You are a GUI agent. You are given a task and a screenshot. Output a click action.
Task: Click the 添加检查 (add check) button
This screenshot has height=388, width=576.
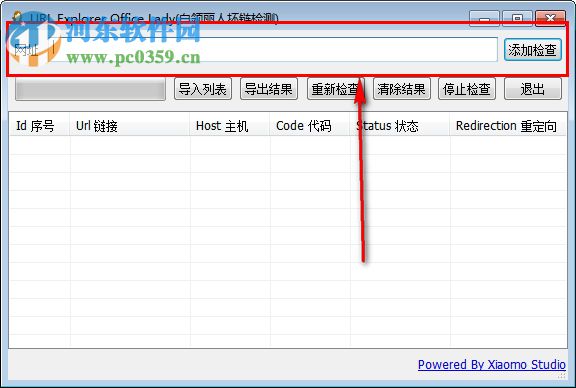pyautogui.click(x=533, y=50)
